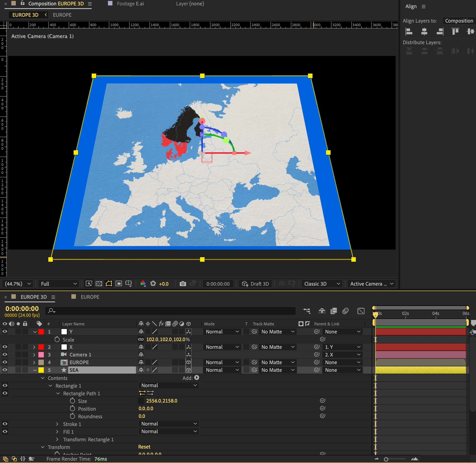Open the Graph Editor icon
476x463 pixels.
[x=361, y=311]
